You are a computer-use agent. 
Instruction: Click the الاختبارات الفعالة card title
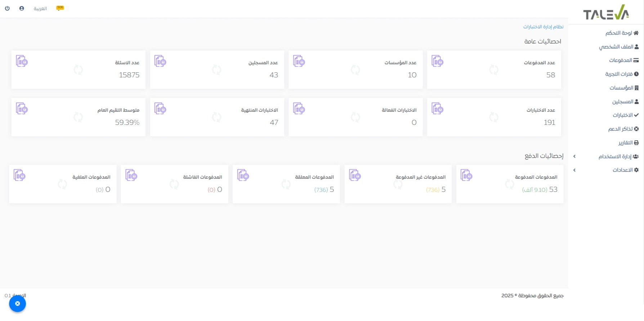399,110
